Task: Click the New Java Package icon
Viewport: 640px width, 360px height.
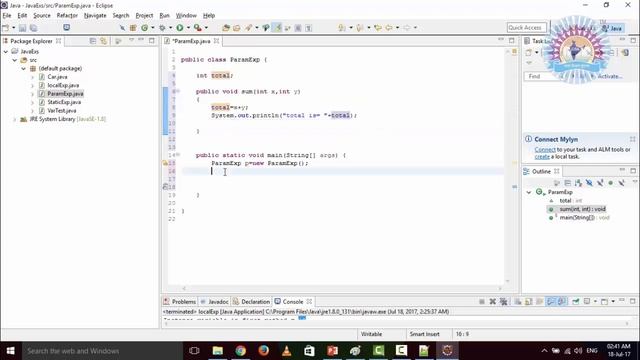Action: point(133,28)
